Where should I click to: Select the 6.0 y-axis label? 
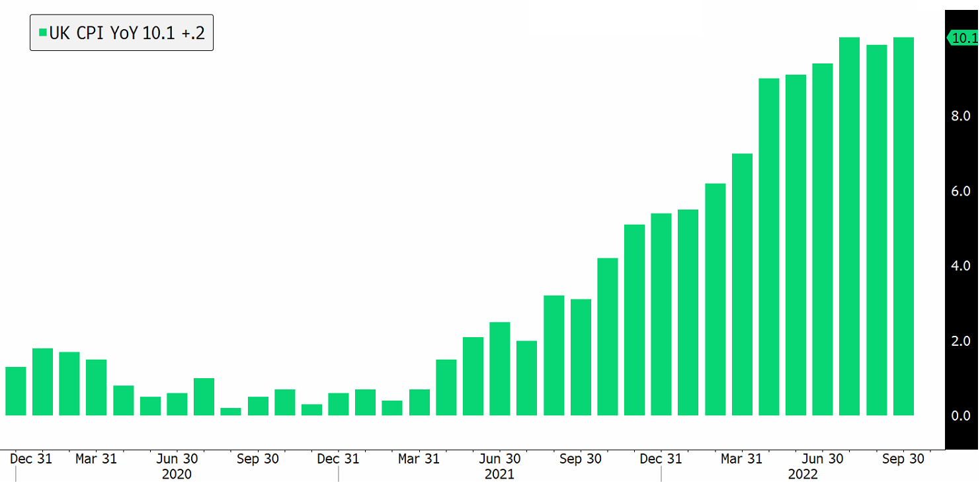coord(960,191)
